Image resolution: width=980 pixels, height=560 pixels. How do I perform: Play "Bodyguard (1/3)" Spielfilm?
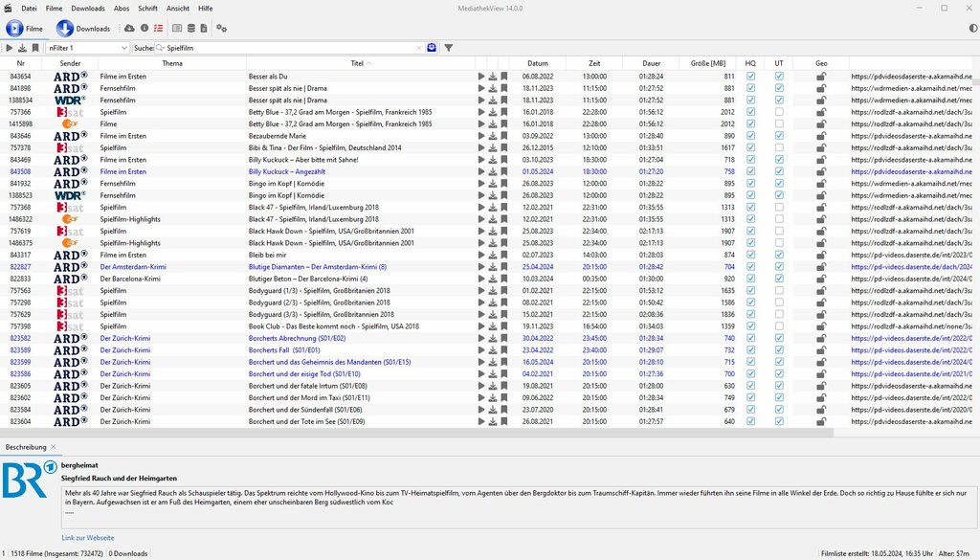pos(481,291)
